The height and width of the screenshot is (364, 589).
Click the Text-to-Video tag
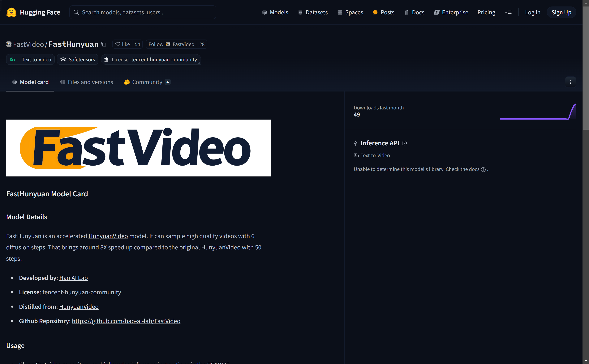30,59
